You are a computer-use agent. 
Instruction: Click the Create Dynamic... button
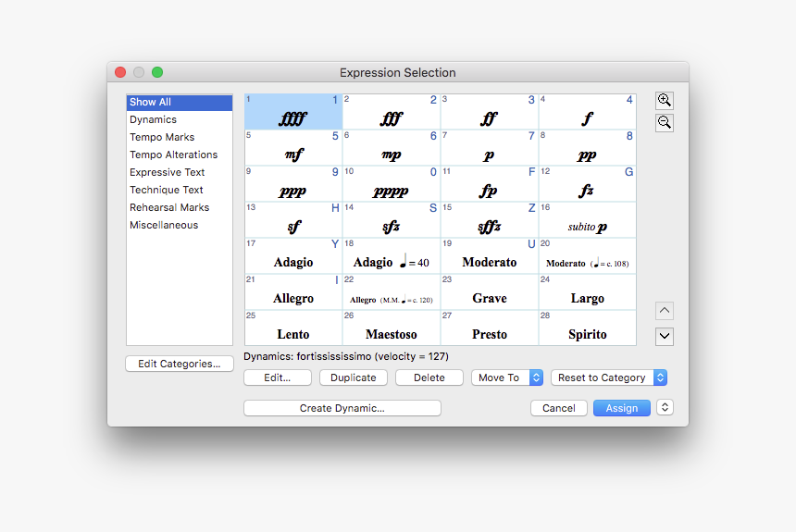click(x=342, y=408)
